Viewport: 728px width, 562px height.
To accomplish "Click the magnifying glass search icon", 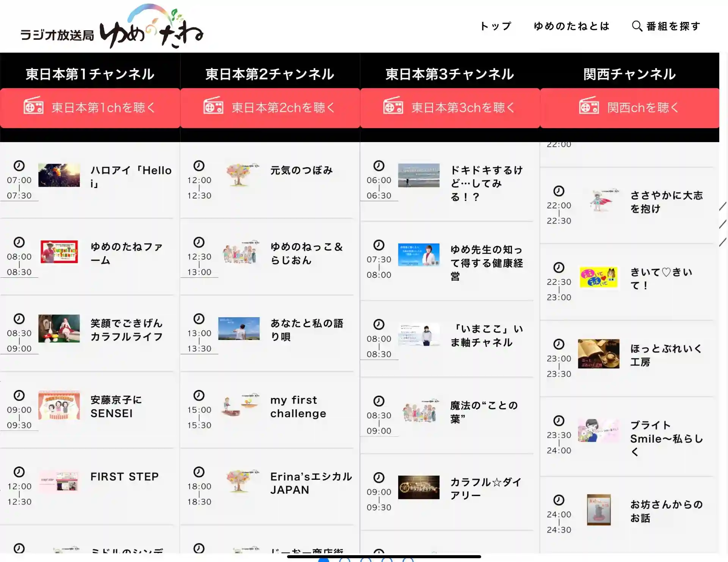I will (637, 26).
